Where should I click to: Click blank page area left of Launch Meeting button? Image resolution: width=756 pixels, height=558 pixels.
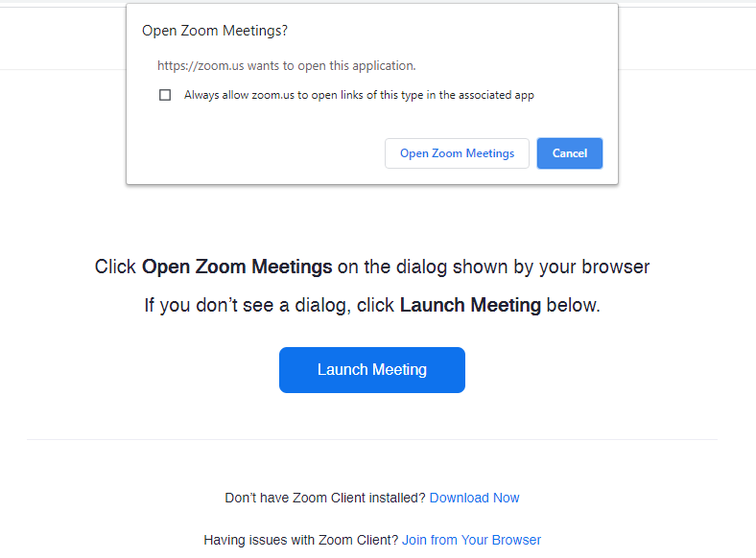coord(144,370)
